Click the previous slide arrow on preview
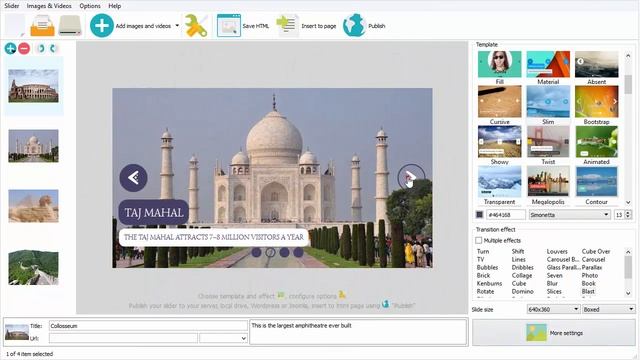 133,178
